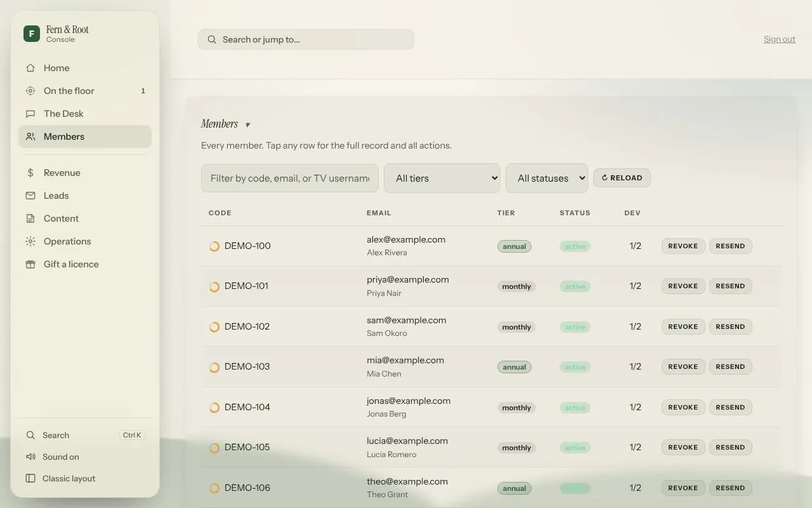812x508 pixels.
Task: Click the Members people icon
Action: [30, 137]
